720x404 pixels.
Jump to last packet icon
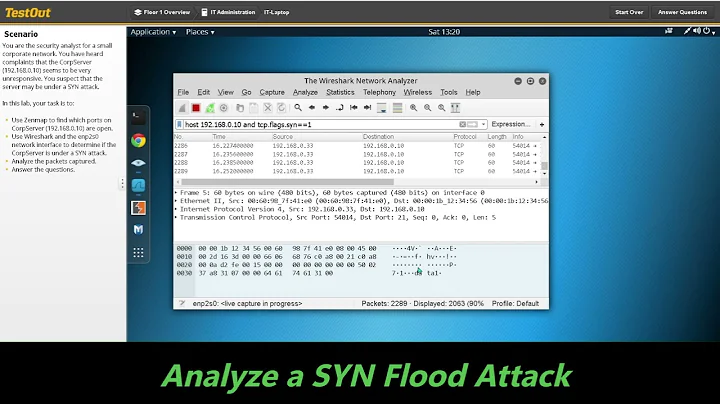(367, 108)
